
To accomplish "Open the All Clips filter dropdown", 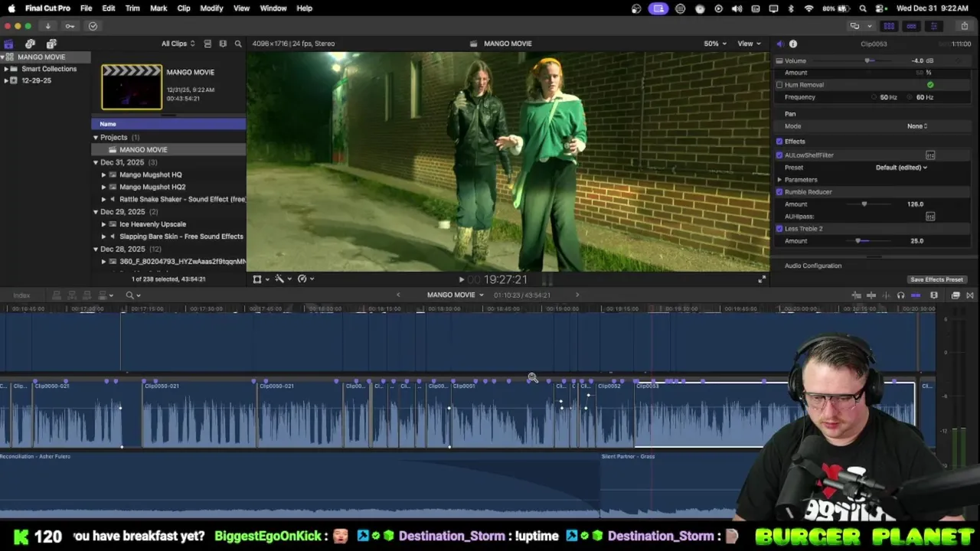I will [178, 44].
